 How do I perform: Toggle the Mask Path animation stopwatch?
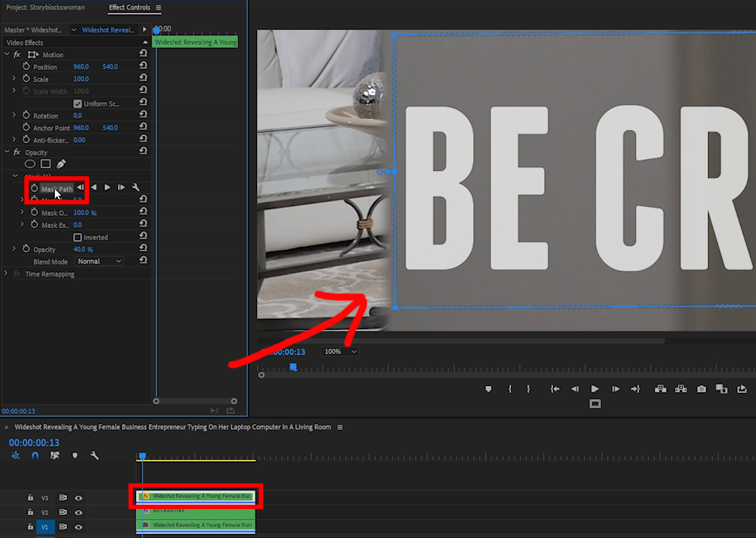tap(34, 188)
